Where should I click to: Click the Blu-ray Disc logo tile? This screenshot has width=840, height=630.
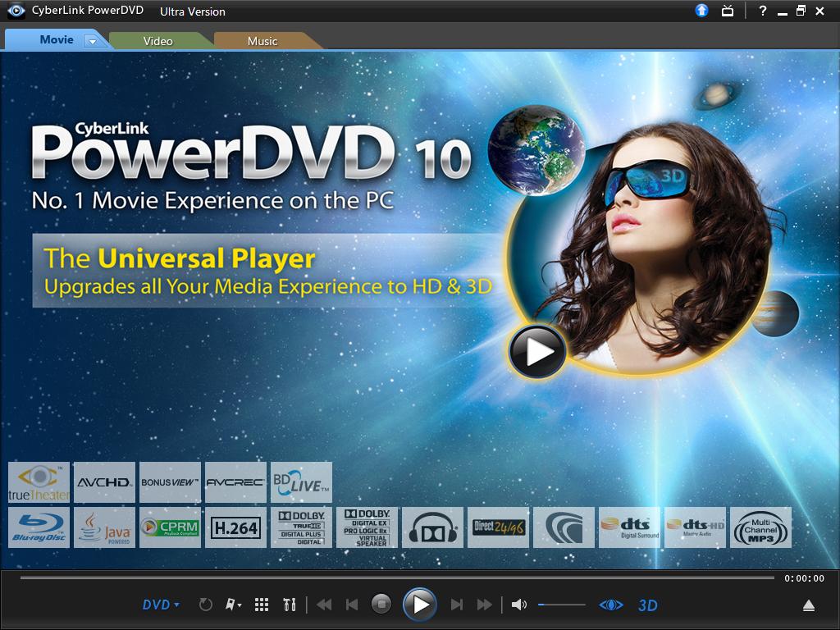click(39, 527)
